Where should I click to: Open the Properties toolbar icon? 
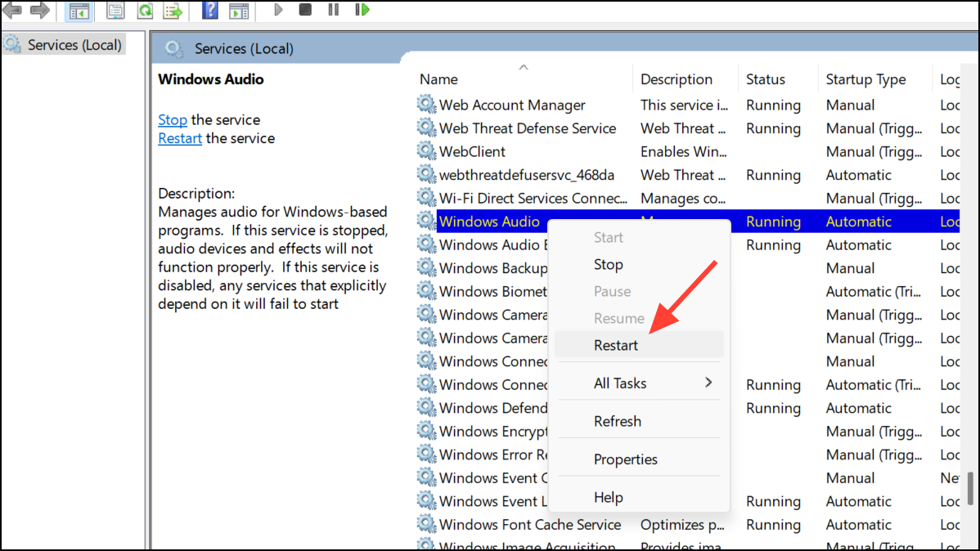pos(115,11)
